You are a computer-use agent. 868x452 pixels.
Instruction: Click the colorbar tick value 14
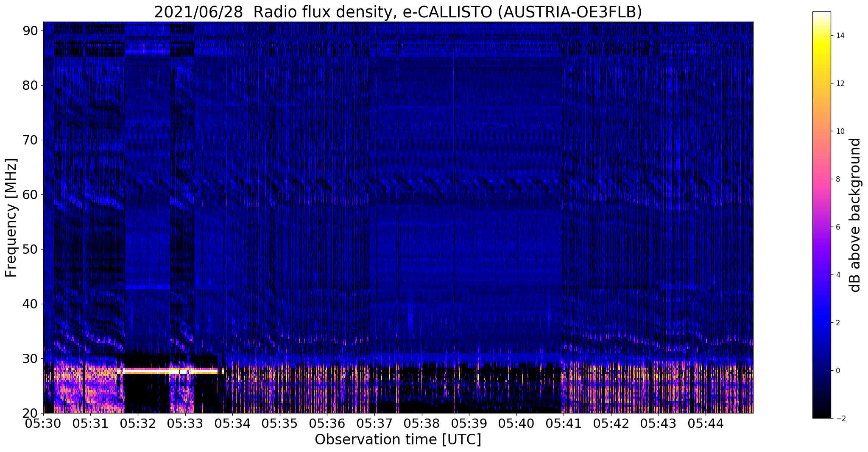pyautogui.click(x=840, y=36)
